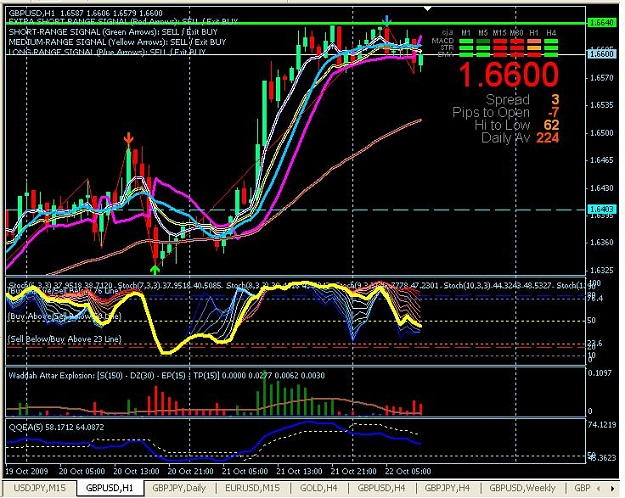Click the green up arrow buy marker
The height and width of the screenshot is (498, 625).
click(x=155, y=270)
